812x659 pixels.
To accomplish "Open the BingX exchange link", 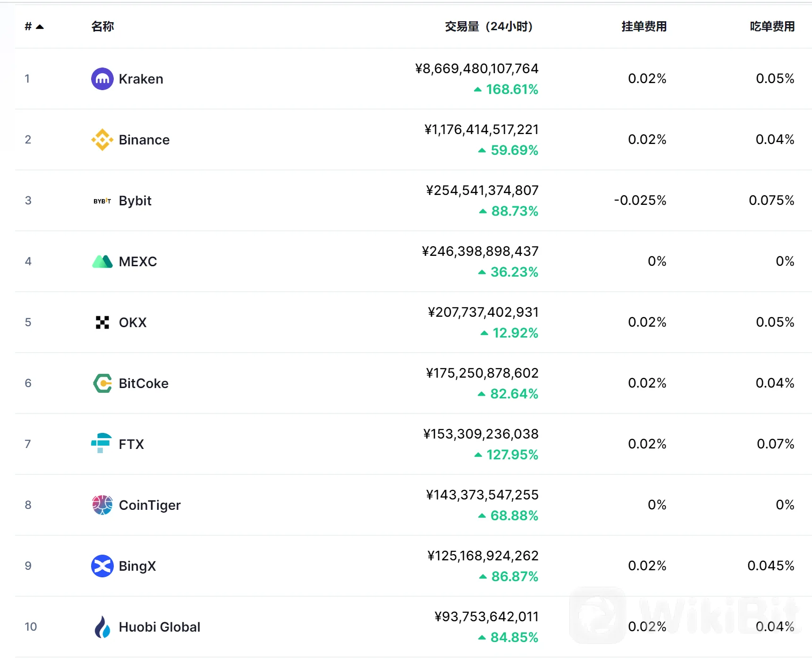I will 137,566.
